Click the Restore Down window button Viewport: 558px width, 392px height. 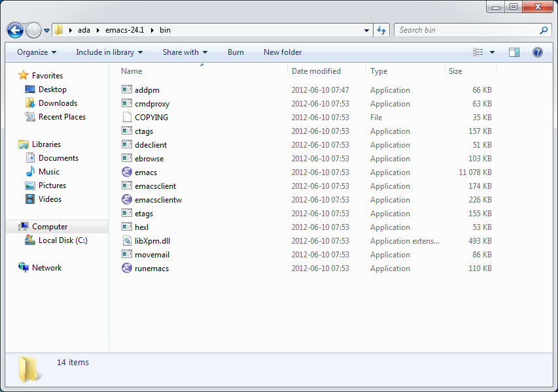click(x=514, y=7)
